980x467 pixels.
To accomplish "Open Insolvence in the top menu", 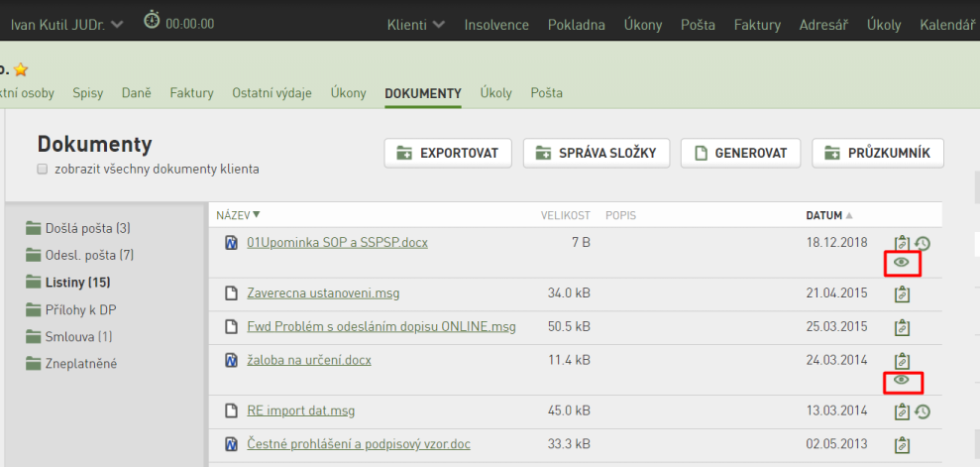I will point(496,25).
